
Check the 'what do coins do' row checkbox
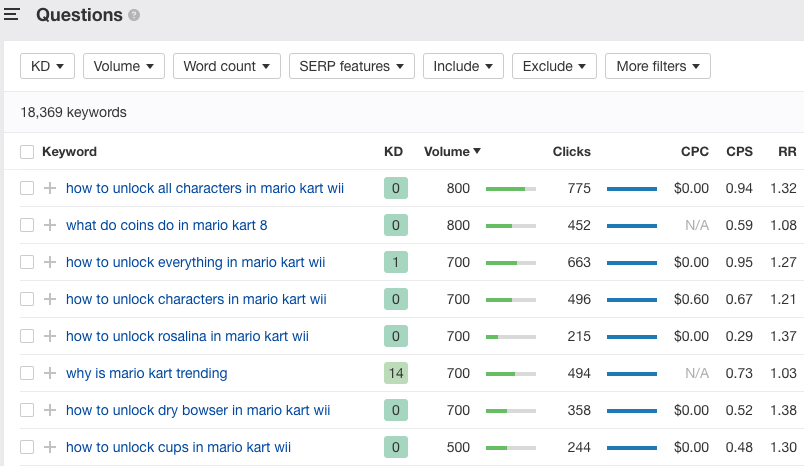coord(27,225)
